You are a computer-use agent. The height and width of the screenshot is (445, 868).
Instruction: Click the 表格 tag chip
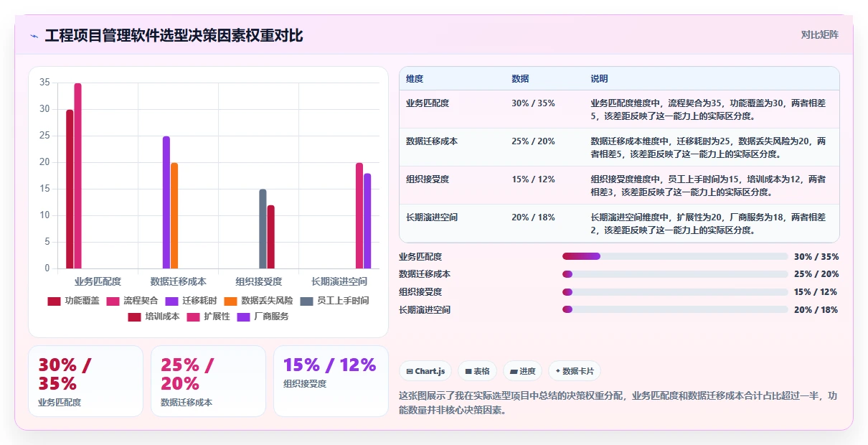[x=477, y=371]
